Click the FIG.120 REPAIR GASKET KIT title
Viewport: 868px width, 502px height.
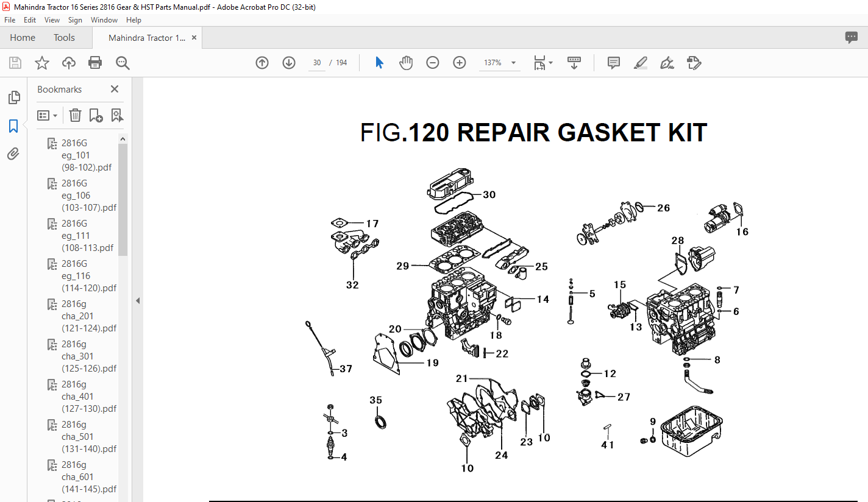[x=533, y=132]
